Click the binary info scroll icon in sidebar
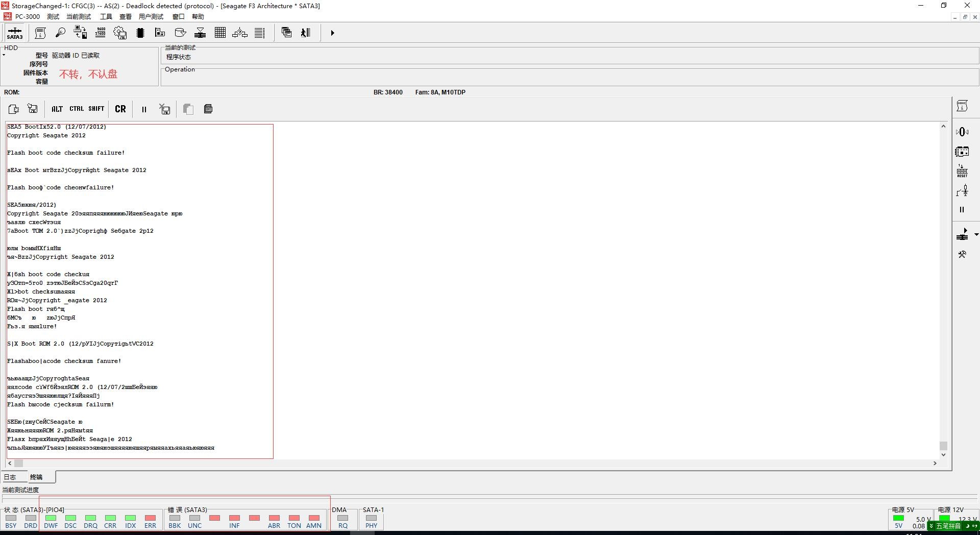The width and height of the screenshot is (980, 535). (962, 106)
